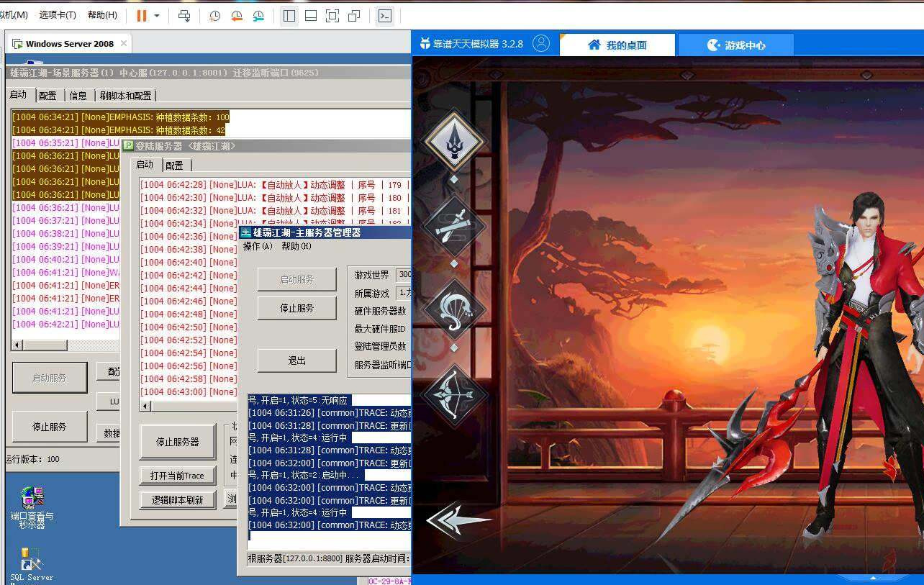Click the bottom thumbnail bar layout icon

tap(311, 15)
